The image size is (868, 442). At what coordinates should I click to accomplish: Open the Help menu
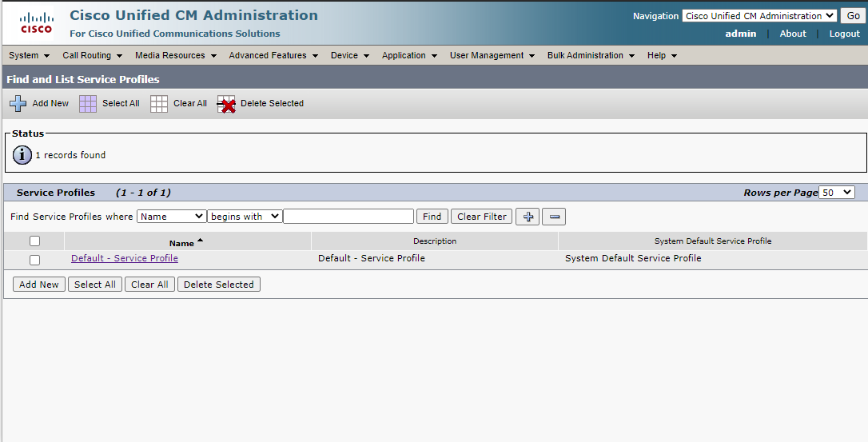point(662,55)
